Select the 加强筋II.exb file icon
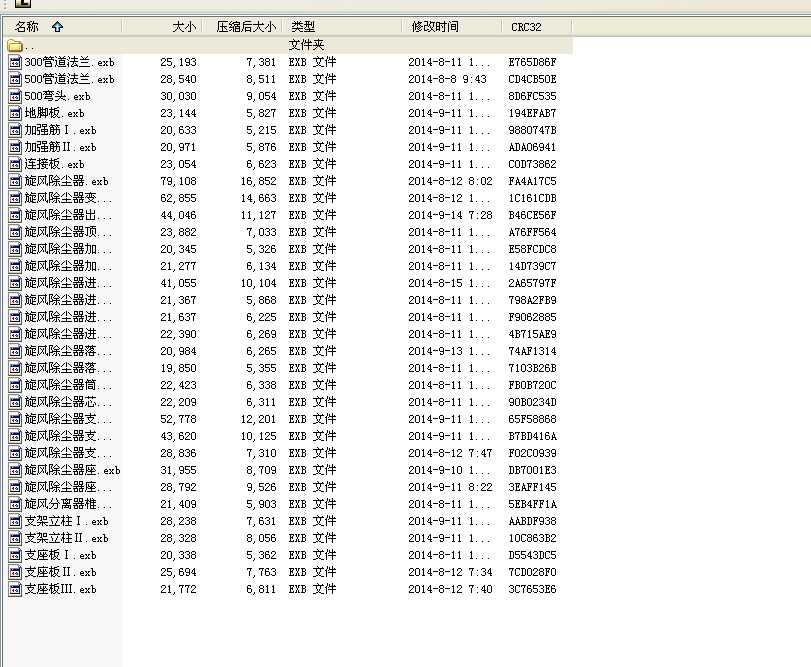811x667 pixels. [16, 147]
